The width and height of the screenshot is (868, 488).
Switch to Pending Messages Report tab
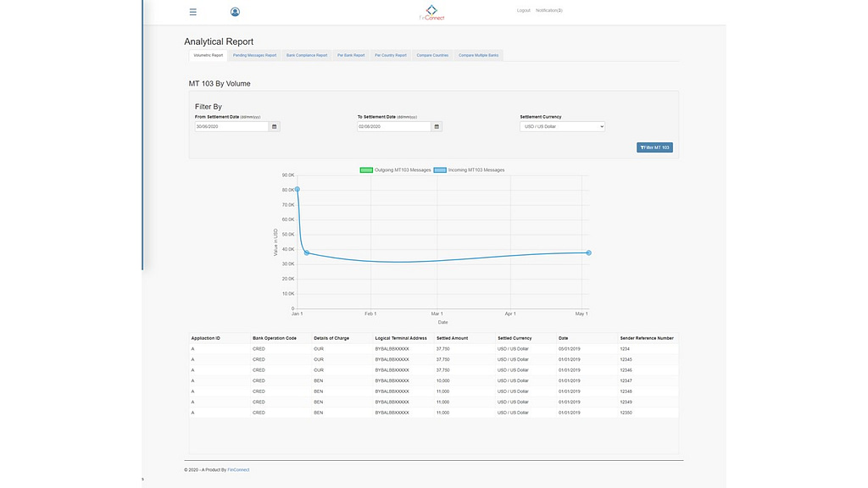pos(254,55)
